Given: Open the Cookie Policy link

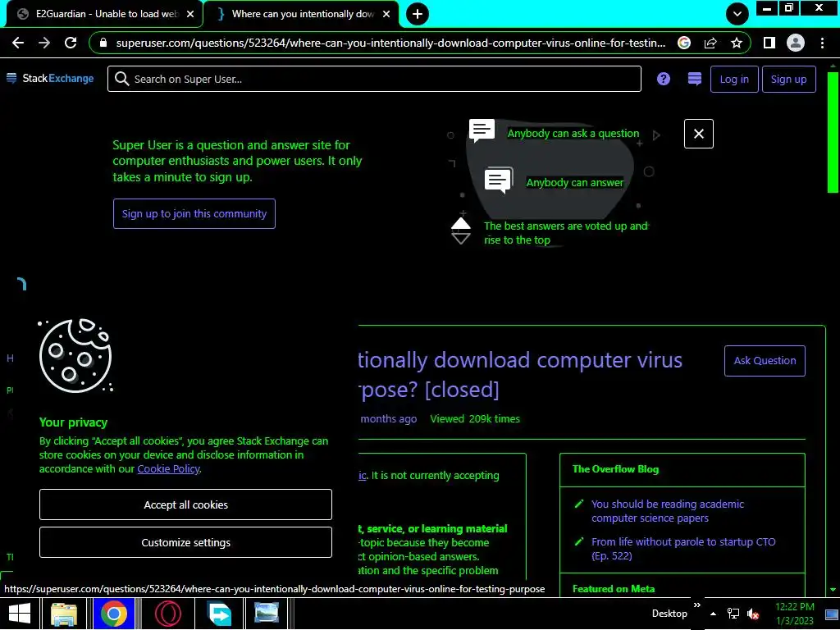Looking at the screenshot, I should [x=168, y=468].
